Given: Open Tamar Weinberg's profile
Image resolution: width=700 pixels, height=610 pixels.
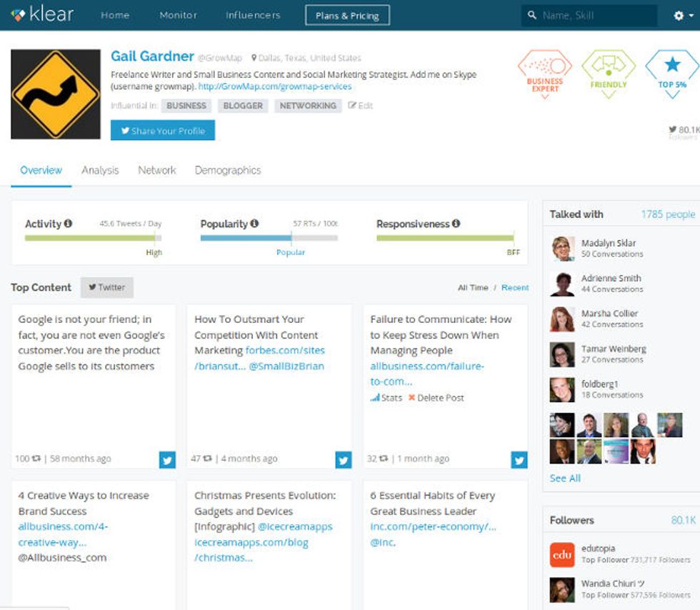Looking at the screenshot, I should 614,349.
